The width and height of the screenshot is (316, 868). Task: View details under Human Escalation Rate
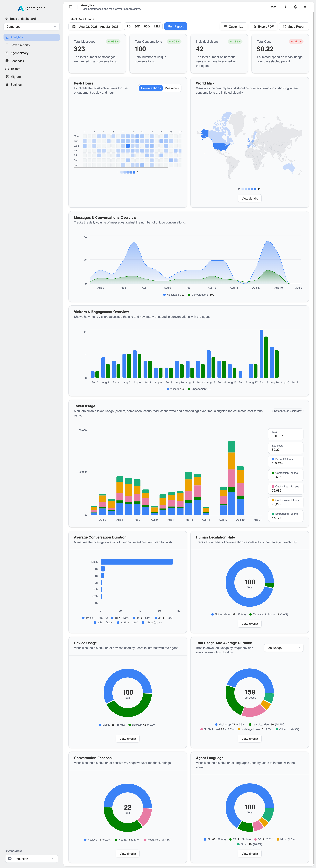pos(250,624)
